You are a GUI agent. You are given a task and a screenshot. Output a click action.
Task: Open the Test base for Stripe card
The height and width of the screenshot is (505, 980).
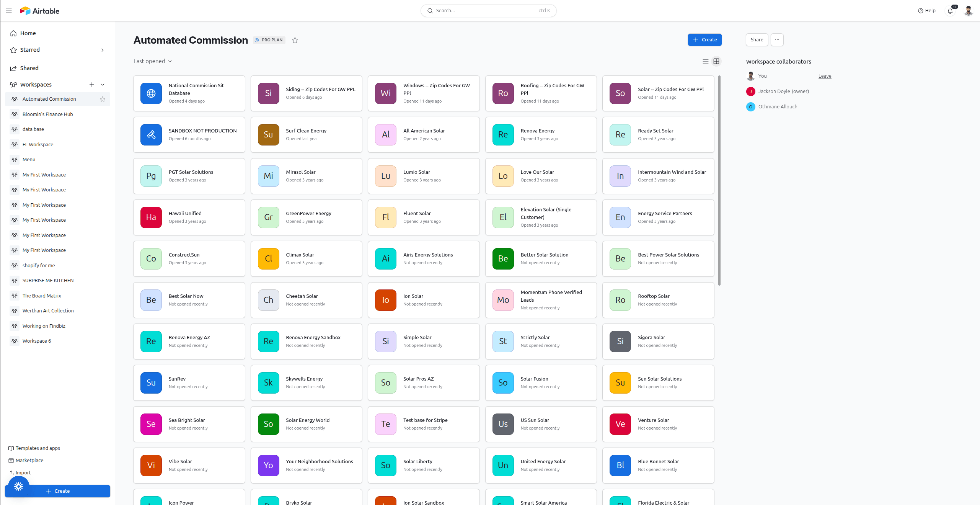[424, 424]
